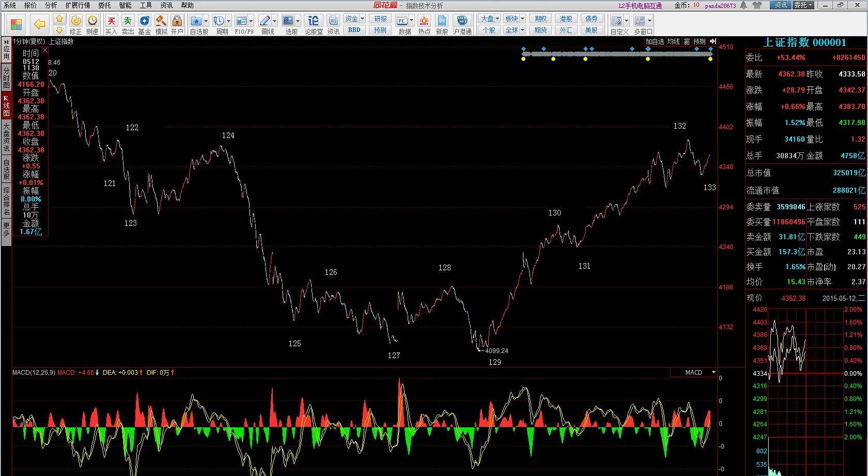Expand the MACD indicator dropdown
The image size is (868, 476).
click(x=714, y=372)
